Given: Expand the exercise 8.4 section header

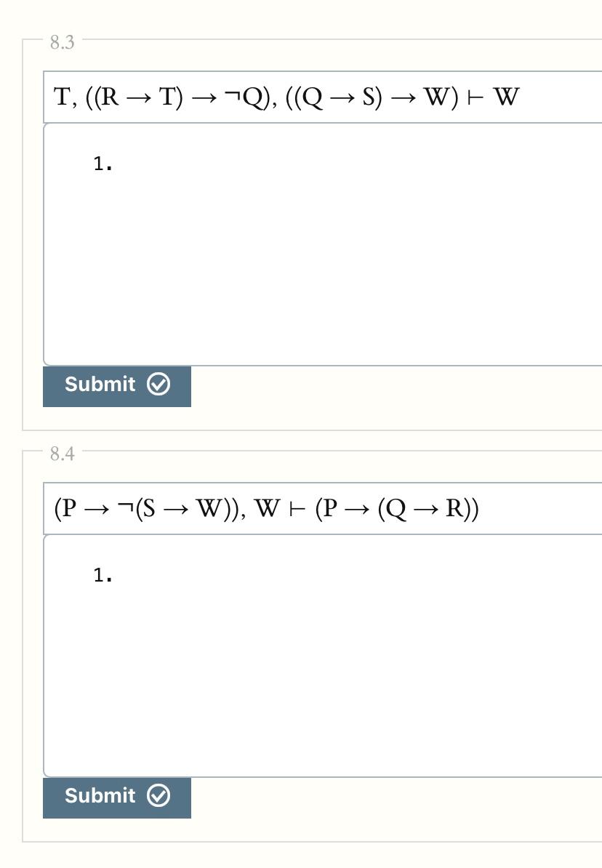Looking at the screenshot, I should click(x=60, y=453).
